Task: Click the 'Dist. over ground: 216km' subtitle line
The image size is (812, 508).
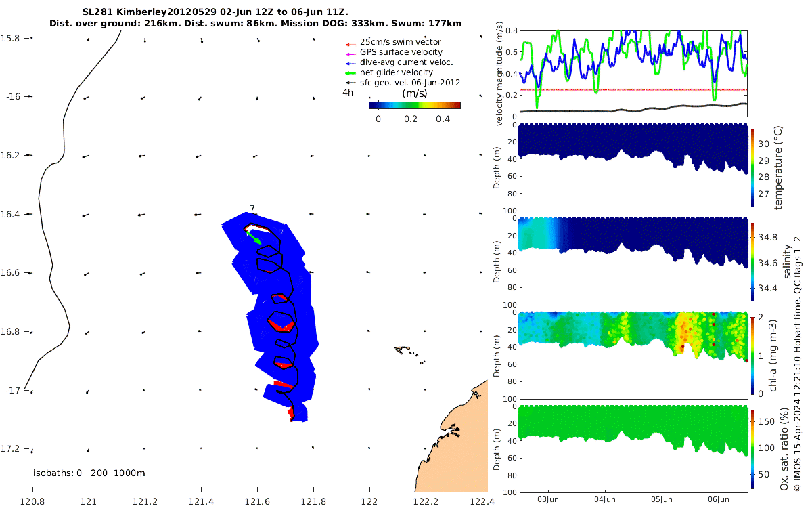Action: [x=256, y=24]
